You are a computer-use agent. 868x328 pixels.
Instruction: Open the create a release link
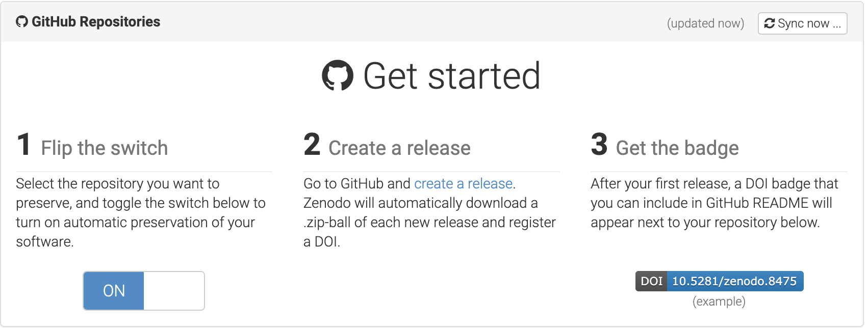pyautogui.click(x=463, y=183)
